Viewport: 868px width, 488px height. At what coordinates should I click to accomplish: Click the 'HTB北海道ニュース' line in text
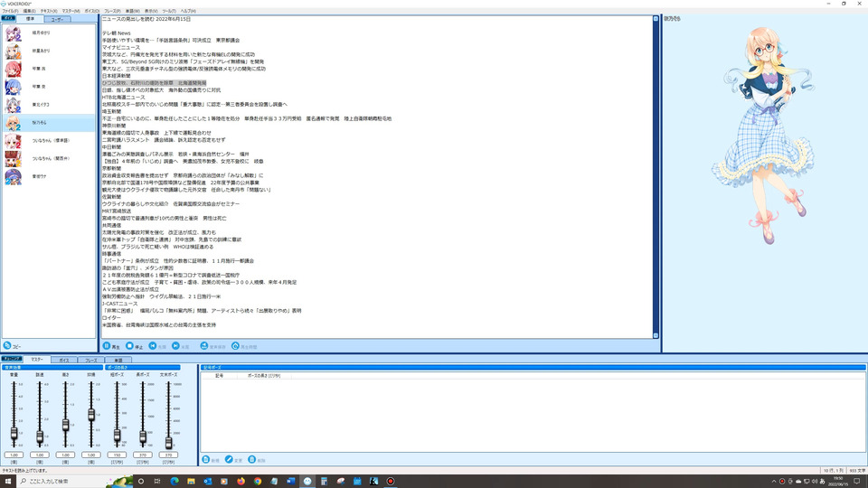click(124, 98)
